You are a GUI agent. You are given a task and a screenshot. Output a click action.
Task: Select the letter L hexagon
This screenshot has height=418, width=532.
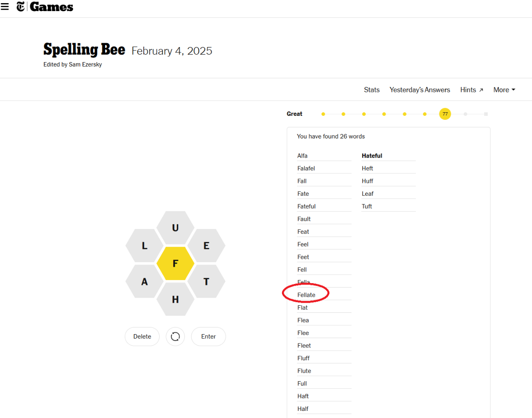coord(145,246)
